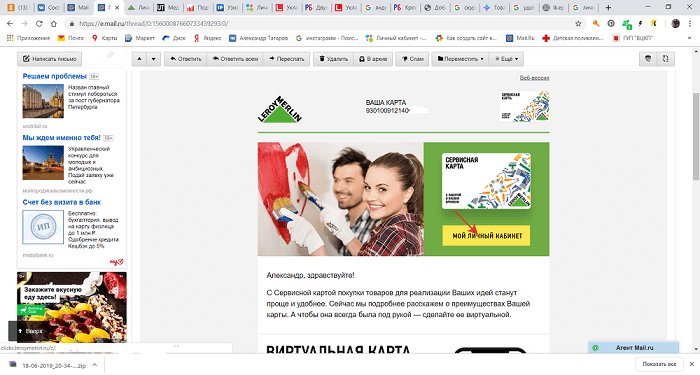The height and width of the screenshot is (375, 700).
Task: Open the Счет без визита в банк ad link
Action: [62, 202]
